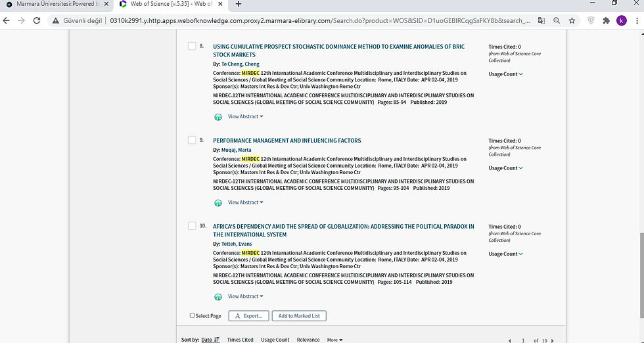Select the checkbox for result 10

192,226
